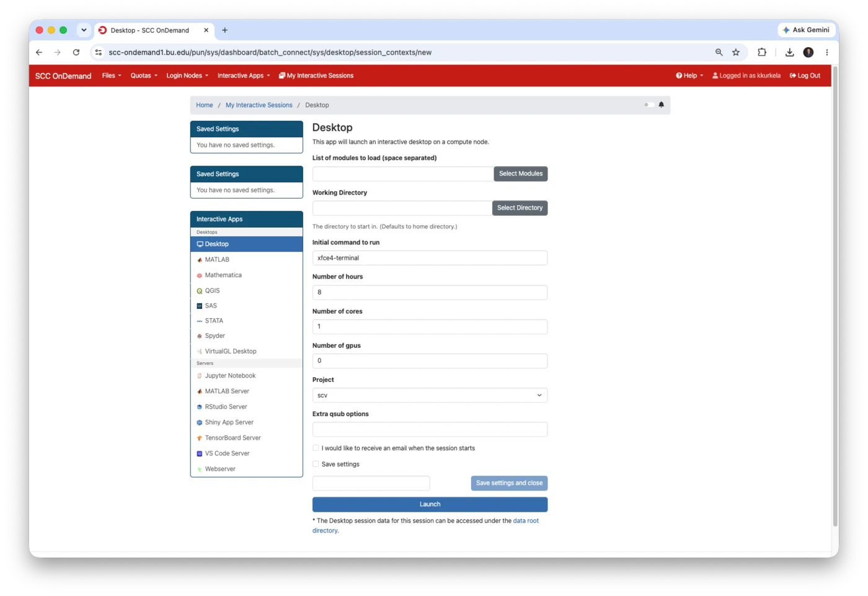
Task: Open the Project dropdown showing scv
Action: (x=430, y=396)
